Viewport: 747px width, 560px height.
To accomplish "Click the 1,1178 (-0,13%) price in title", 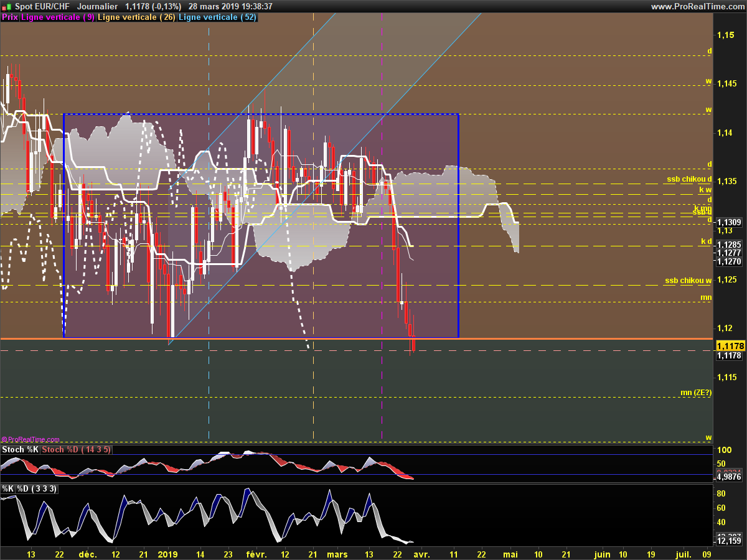I will 153,6.
